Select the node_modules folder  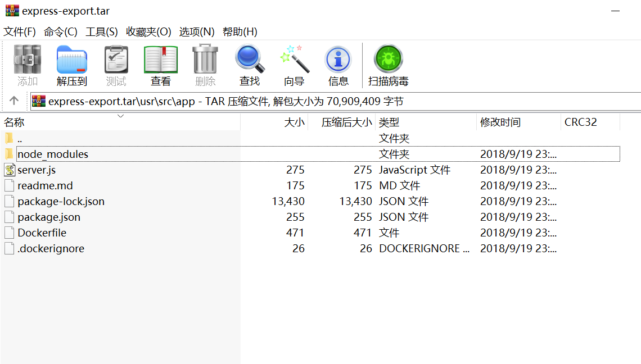click(x=53, y=154)
